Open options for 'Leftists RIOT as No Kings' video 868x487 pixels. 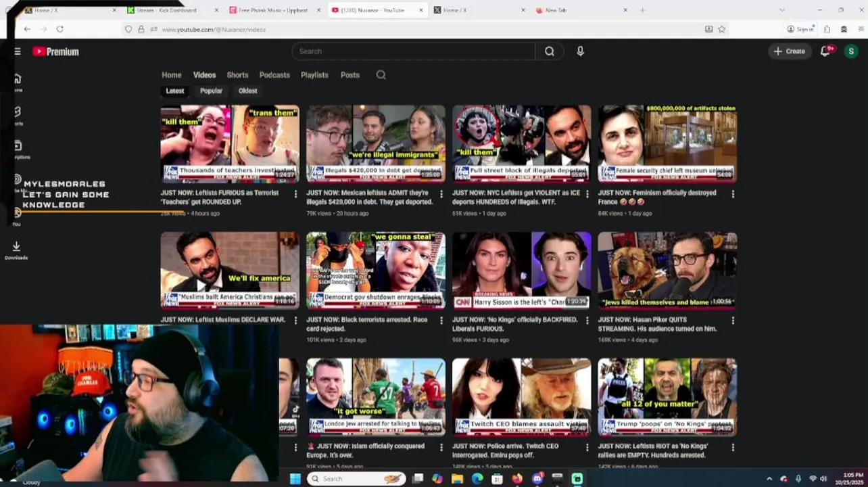733,447
